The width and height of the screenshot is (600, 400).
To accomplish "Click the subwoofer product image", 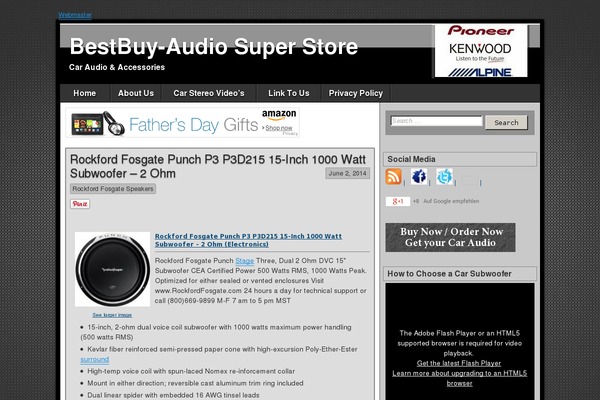I will [112, 269].
